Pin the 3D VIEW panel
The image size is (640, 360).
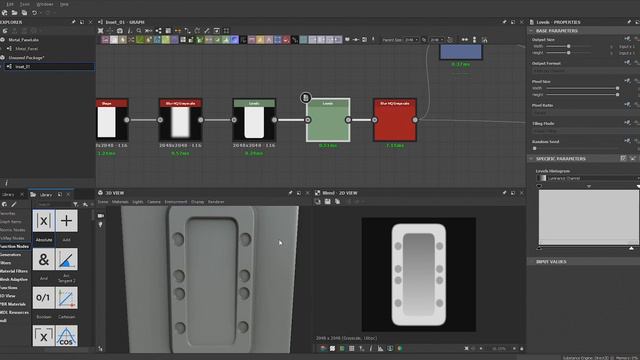pyautogui.click(x=290, y=193)
